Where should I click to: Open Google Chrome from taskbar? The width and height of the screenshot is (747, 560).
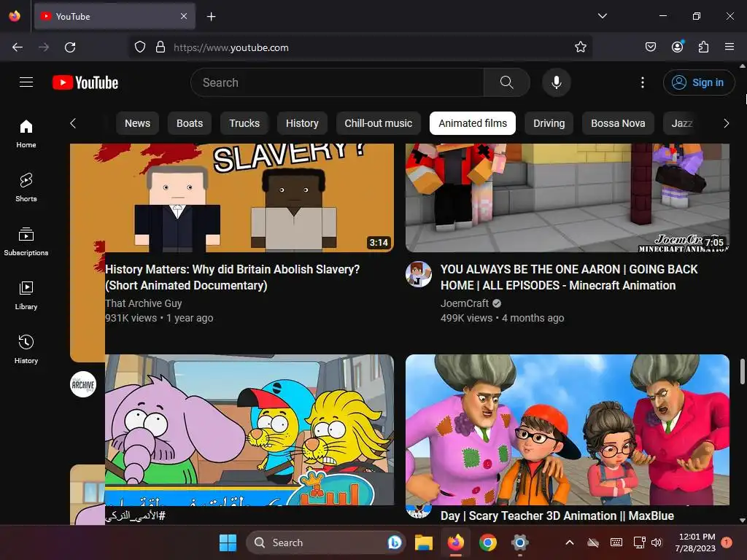pos(487,542)
